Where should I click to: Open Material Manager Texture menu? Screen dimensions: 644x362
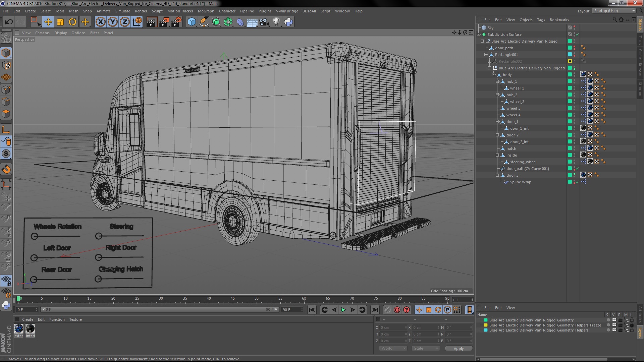pyautogui.click(x=75, y=319)
